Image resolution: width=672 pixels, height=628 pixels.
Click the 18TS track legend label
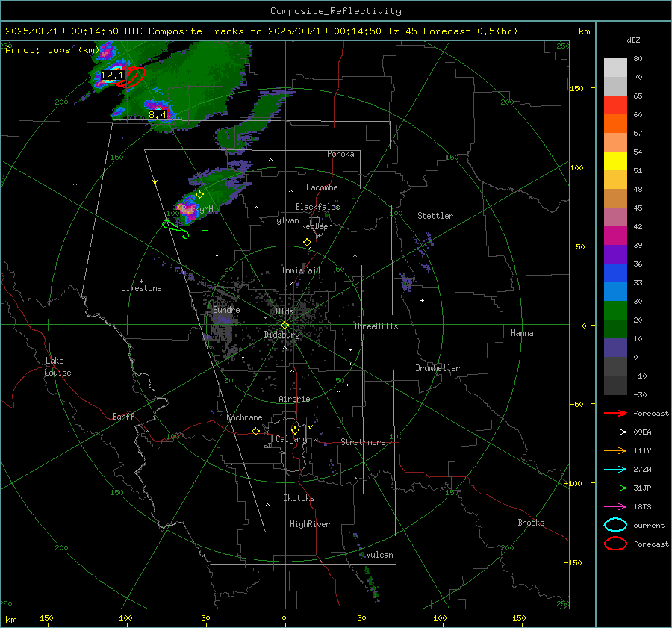click(642, 507)
